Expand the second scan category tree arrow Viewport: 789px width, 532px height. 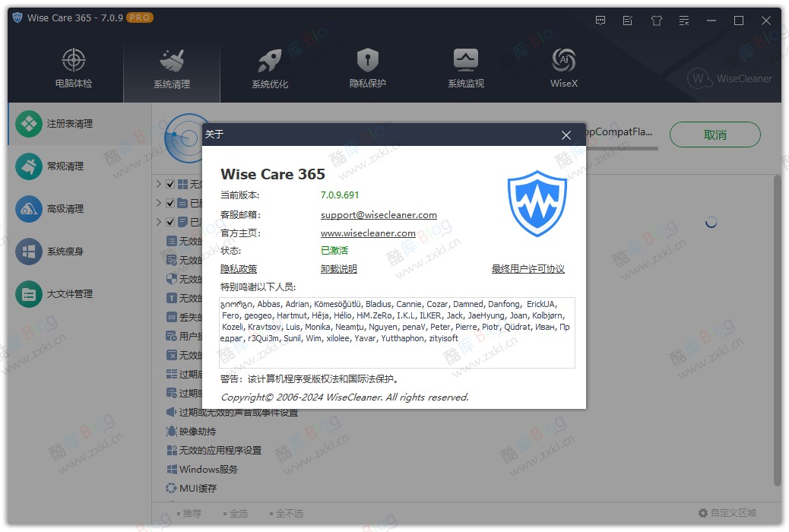pyautogui.click(x=157, y=203)
